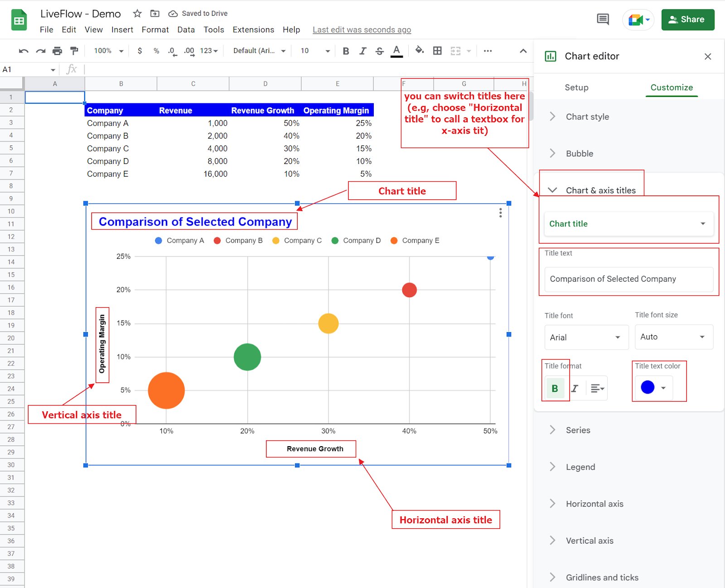The height and width of the screenshot is (588, 725).
Task: Open the Google Meet call menu
Action: 639,20
